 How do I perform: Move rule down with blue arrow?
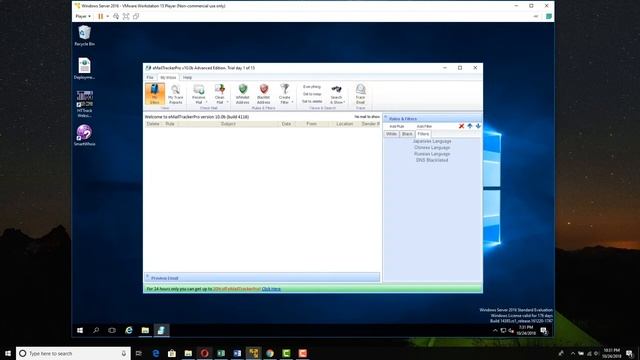click(x=478, y=126)
